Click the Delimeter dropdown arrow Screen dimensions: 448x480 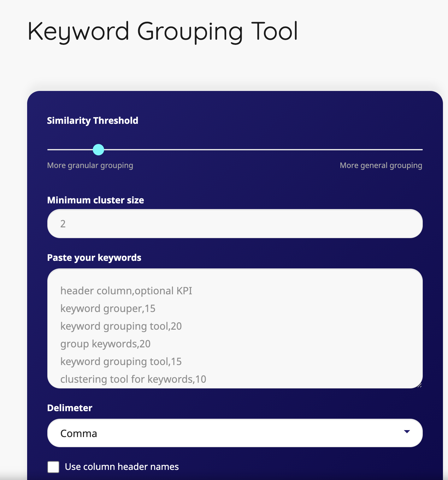click(x=407, y=432)
